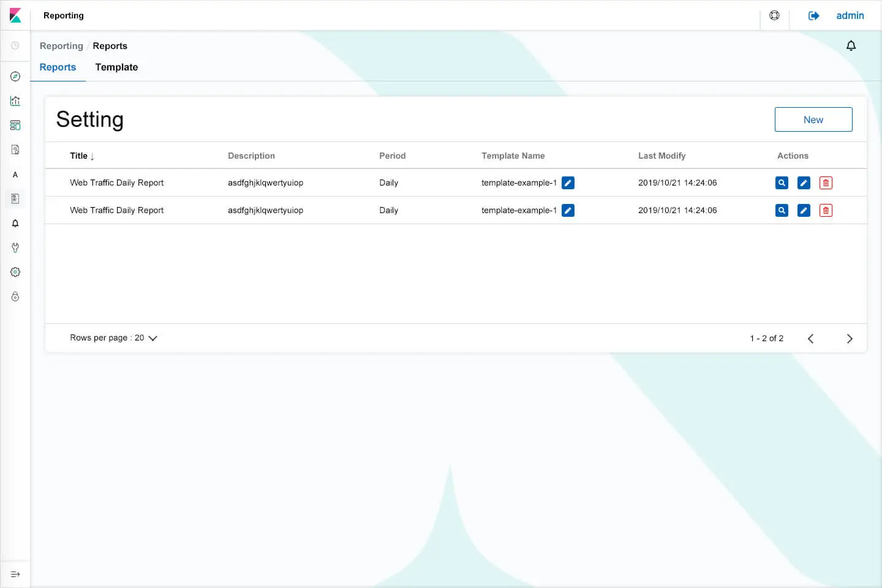Go to the next page arrow
Image resolution: width=882 pixels, height=588 pixels.
click(x=850, y=339)
